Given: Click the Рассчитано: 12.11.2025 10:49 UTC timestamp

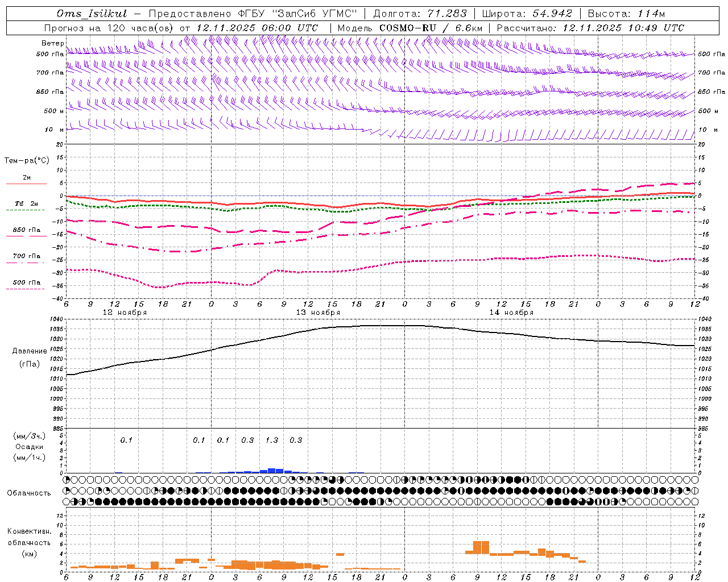Looking at the screenshot, I should (x=590, y=28).
